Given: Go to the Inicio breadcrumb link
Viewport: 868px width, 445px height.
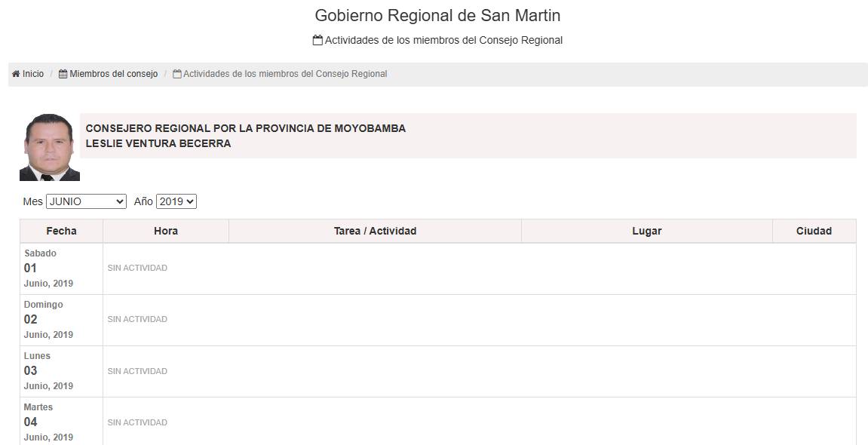Looking at the screenshot, I should click(32, 74).
